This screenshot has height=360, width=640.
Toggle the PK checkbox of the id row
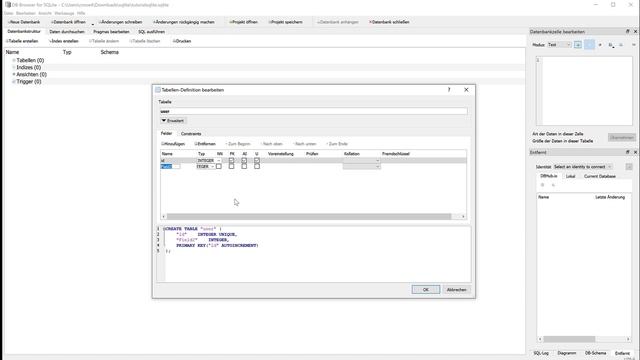click(x=231, y=160)
